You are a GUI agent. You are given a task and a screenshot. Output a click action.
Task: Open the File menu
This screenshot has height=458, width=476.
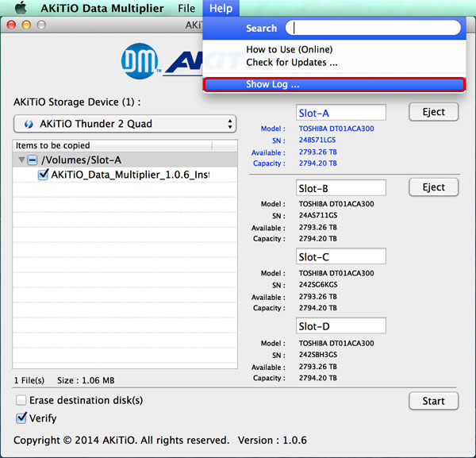186,9
